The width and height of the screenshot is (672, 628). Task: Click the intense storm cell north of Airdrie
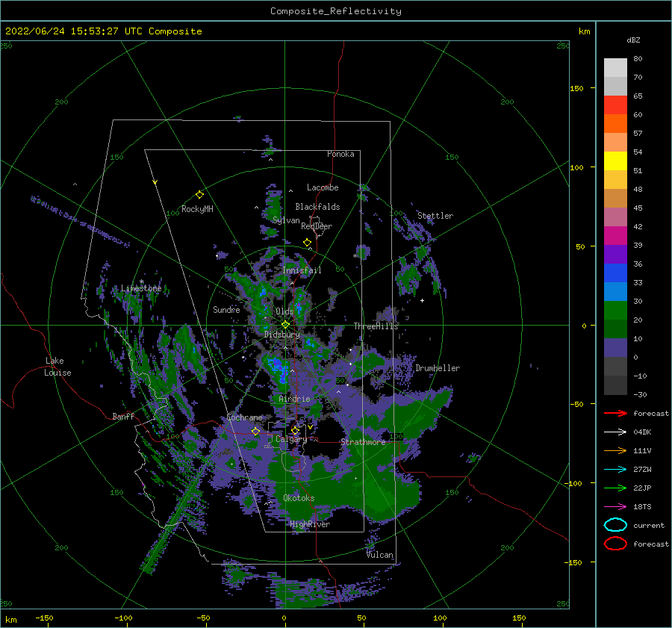pyautogui.click(x=279, y=369)
